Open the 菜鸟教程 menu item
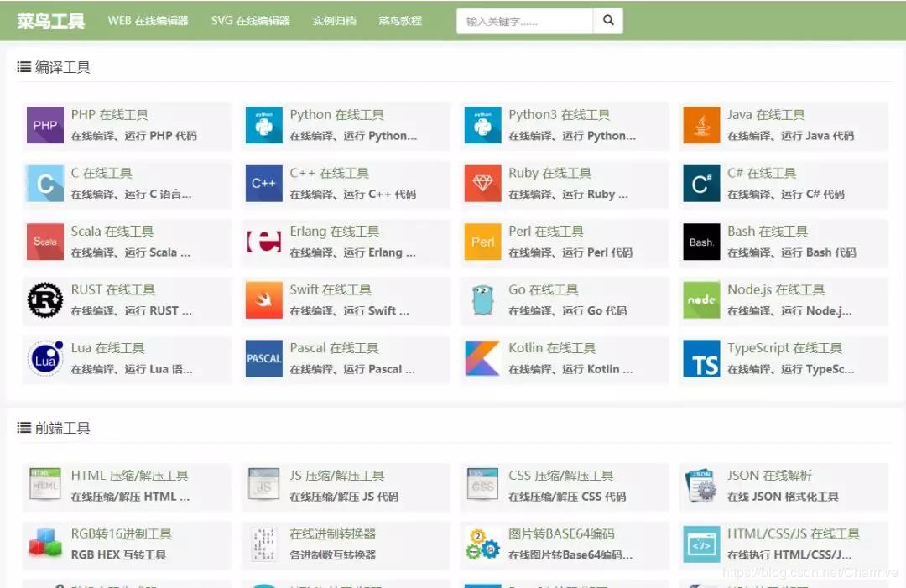 pyautogui.click(x=400, y=21)
